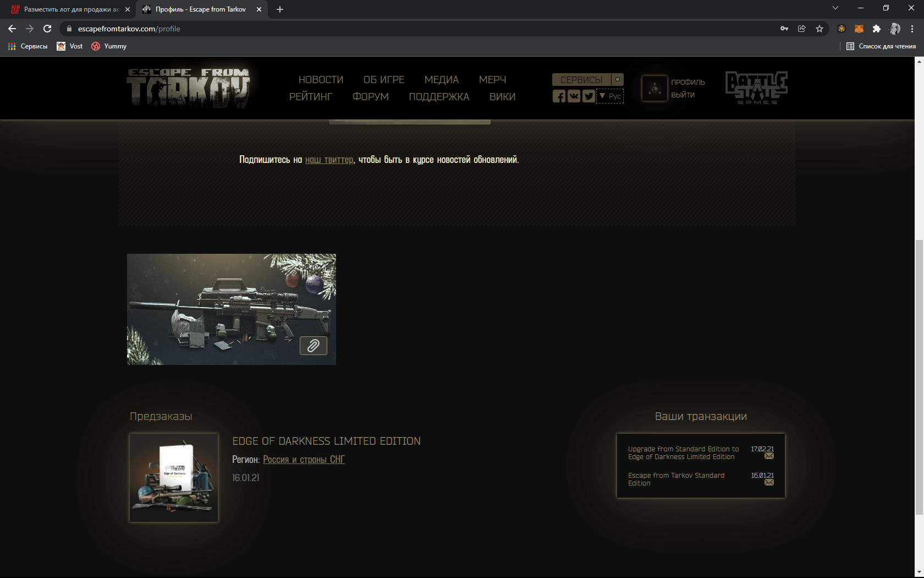924x578 pixels.
Task: Click the Edge of Darkness Limited Edition title
Action: pos(327,441)
